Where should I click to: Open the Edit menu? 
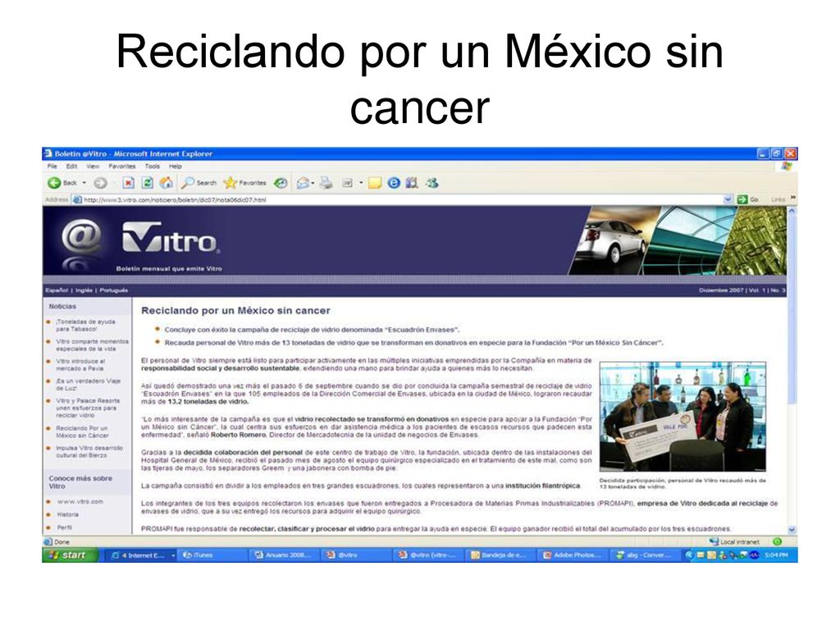click(72, 166)
